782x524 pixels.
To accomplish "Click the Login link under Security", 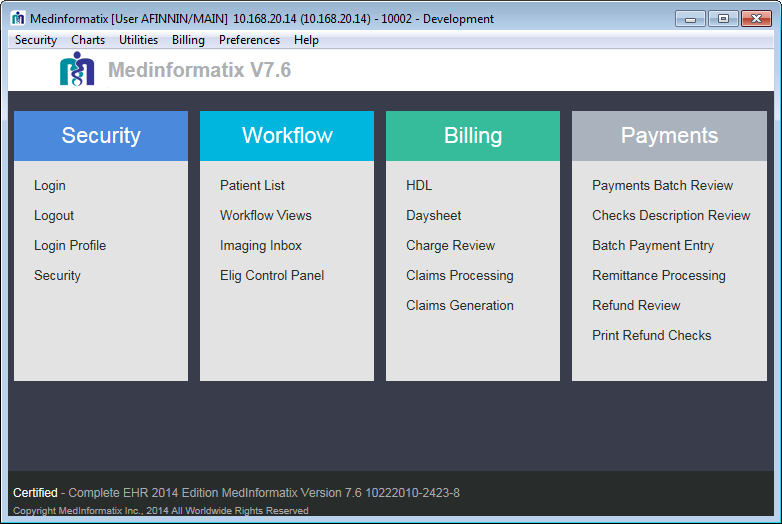I will [50, 185].
